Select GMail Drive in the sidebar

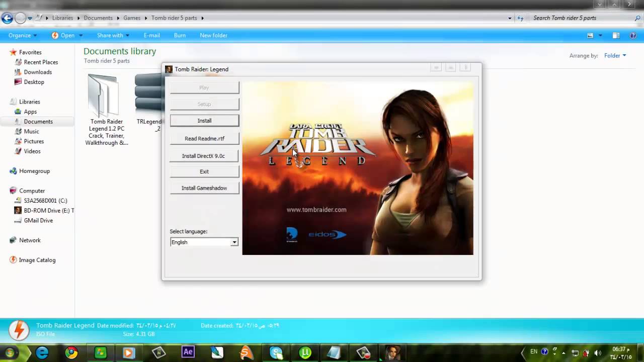click(38, 220)
